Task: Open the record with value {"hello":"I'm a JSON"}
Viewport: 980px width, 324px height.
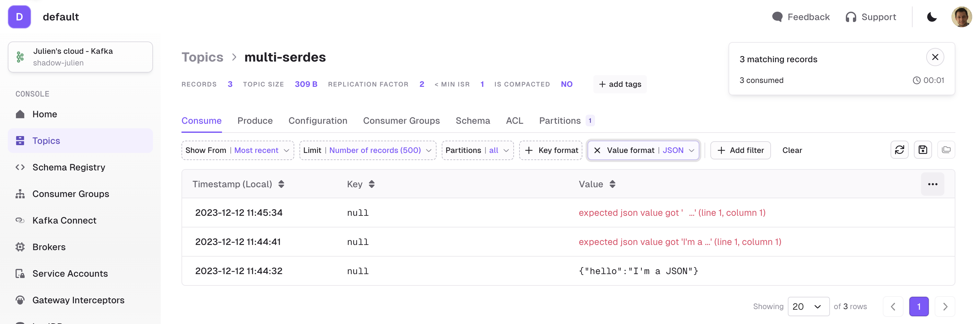Action: tap(568, 271)
